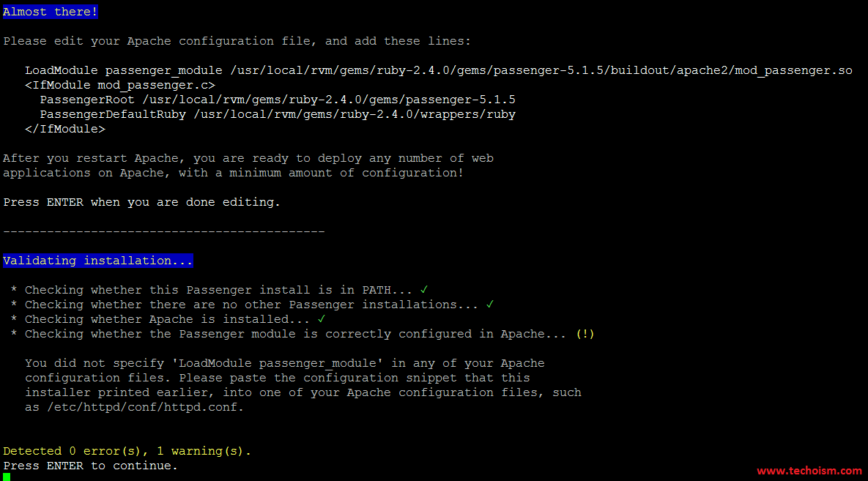Click 'configuration files. Please paste the configuration snippet' line

point(278,378)
